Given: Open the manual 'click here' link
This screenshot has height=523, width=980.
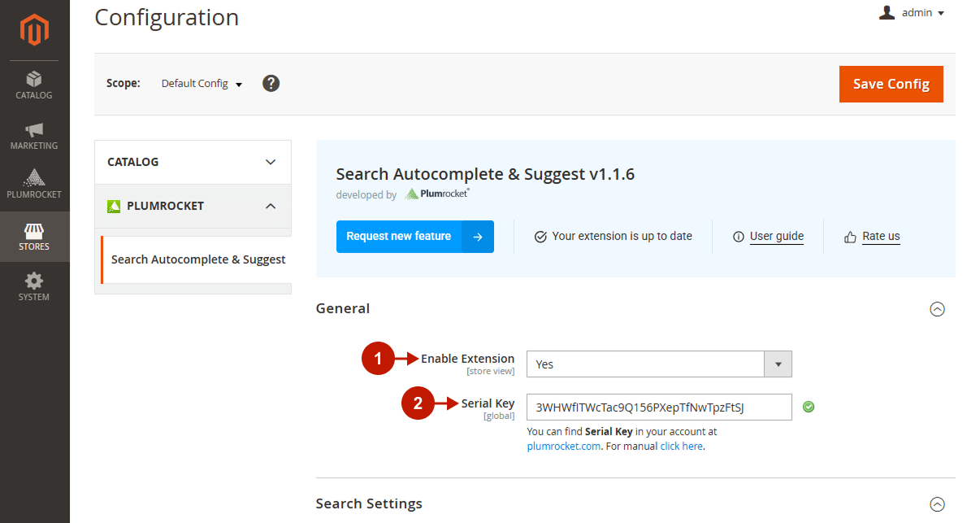Looking at the screenshot, I should click(682, 446).
